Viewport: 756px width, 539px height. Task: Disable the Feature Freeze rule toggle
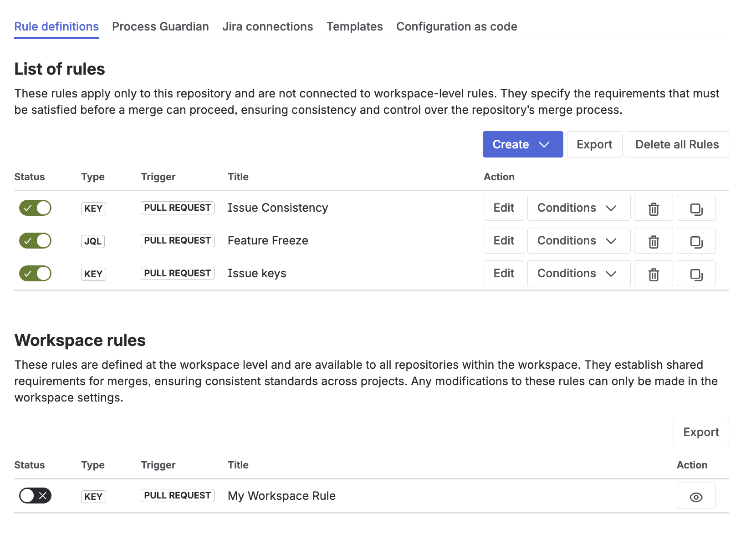point(35,241)
